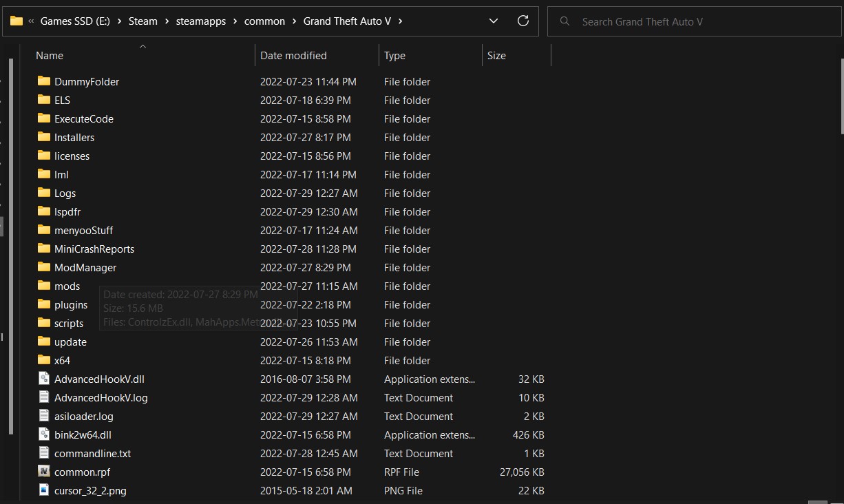Select the x64 folder name
The width and height of the screenshot is (844, 504).
pyautogui.click(x=62, y=361)
